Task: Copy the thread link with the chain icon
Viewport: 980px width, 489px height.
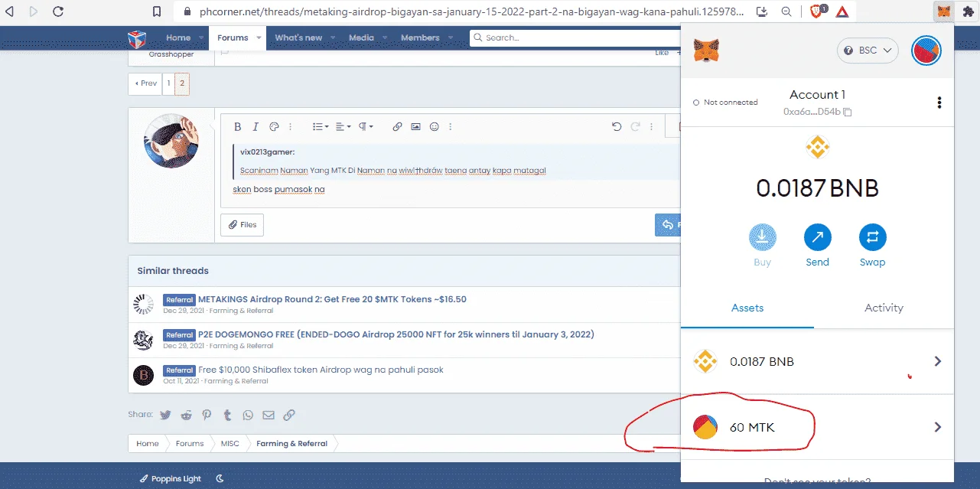Action: (x=288, y=415)
